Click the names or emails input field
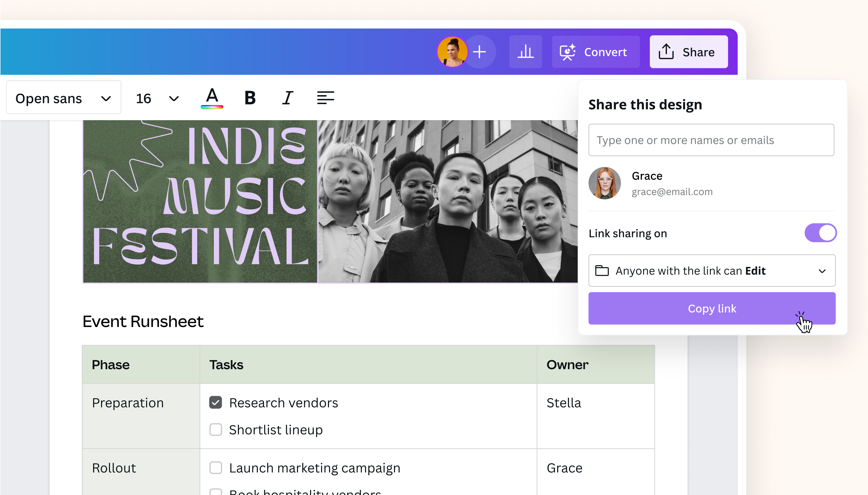 (711, 140)
